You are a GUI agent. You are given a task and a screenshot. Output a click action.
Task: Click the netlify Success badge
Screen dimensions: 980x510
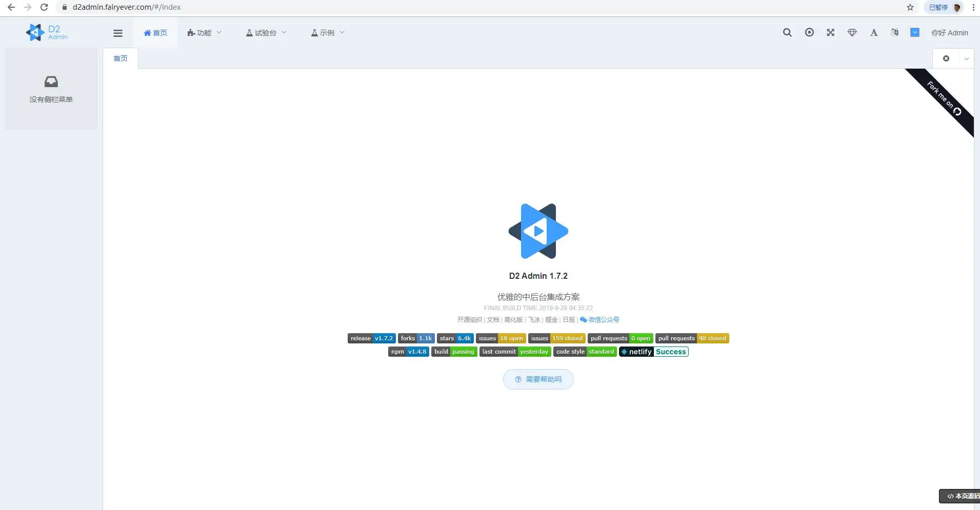pyautogui.click(x=654, y=352)
